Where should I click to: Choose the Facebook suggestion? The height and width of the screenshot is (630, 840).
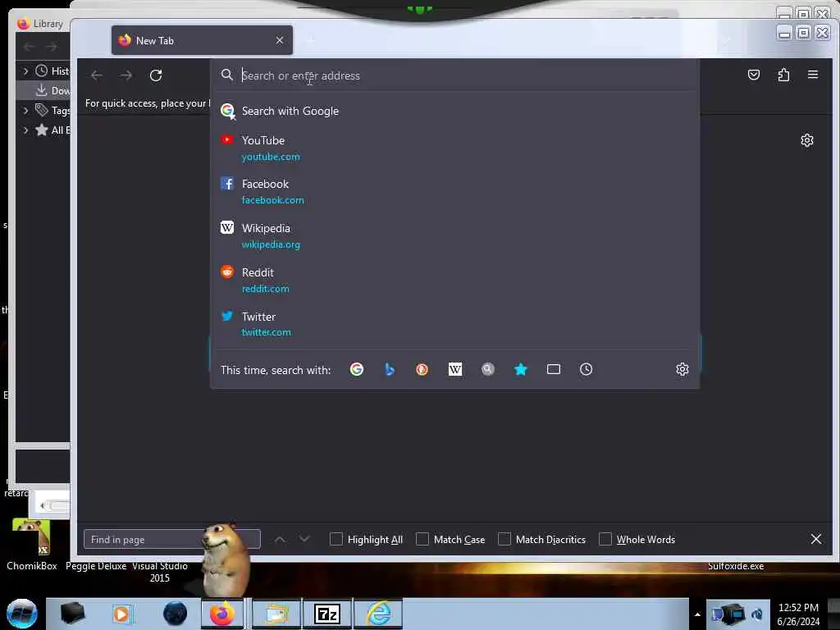pyautogui.click(x=454, y=191)
